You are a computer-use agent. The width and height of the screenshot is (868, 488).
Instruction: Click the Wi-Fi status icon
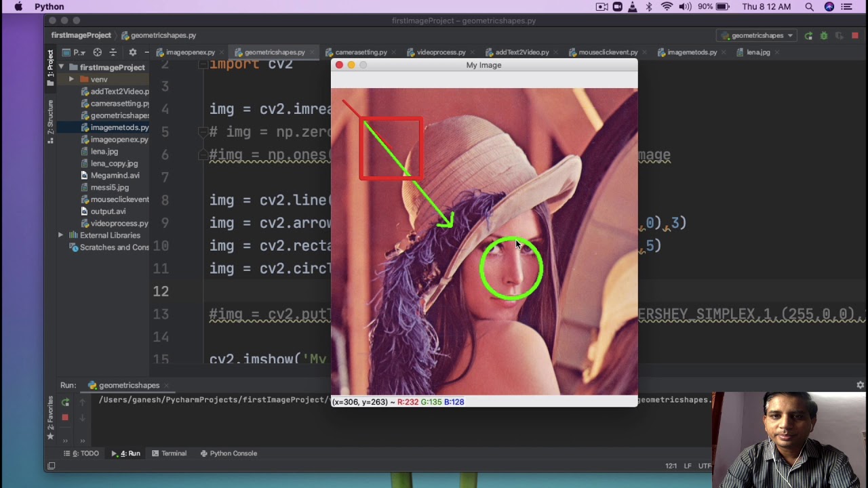pos(666,7)
